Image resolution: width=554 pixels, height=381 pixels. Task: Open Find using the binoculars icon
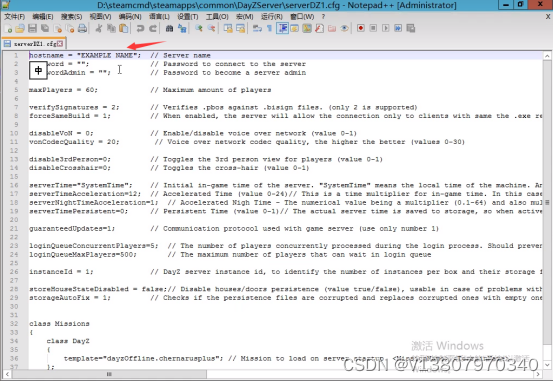point(169,29)
